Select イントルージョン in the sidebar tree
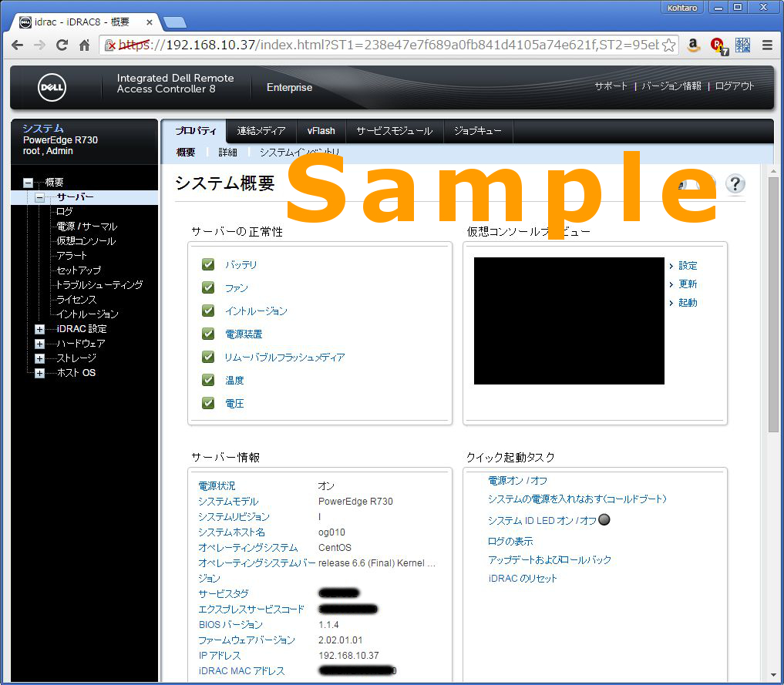 (88, 314)
